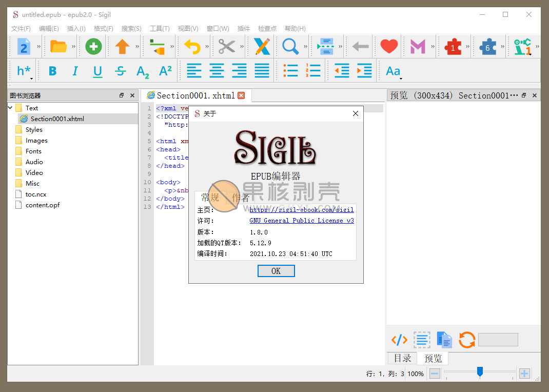The image size is (549, 392).
Task: Apply underline formatting
Action: pyautogui.click(x=97, y=71)
